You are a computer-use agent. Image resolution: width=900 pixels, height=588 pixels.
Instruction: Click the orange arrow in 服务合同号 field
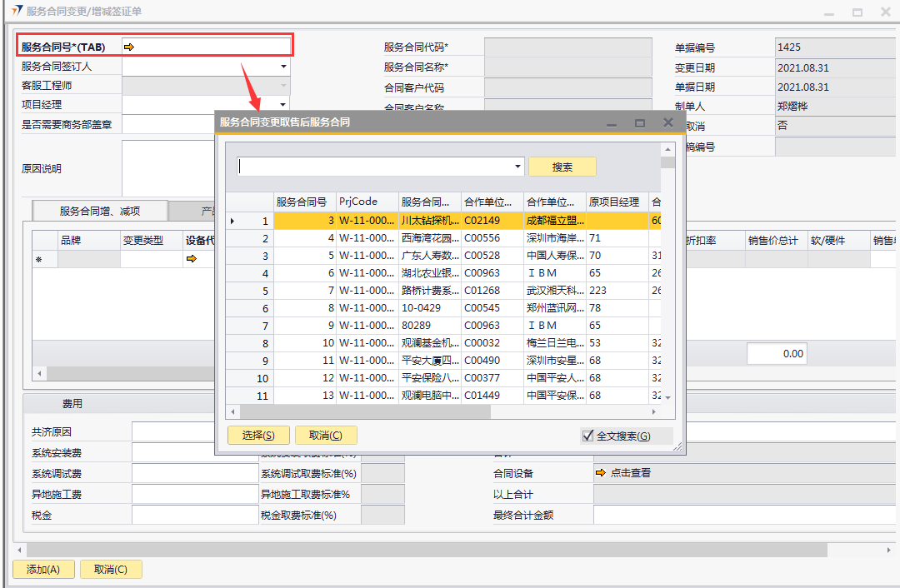129,47
